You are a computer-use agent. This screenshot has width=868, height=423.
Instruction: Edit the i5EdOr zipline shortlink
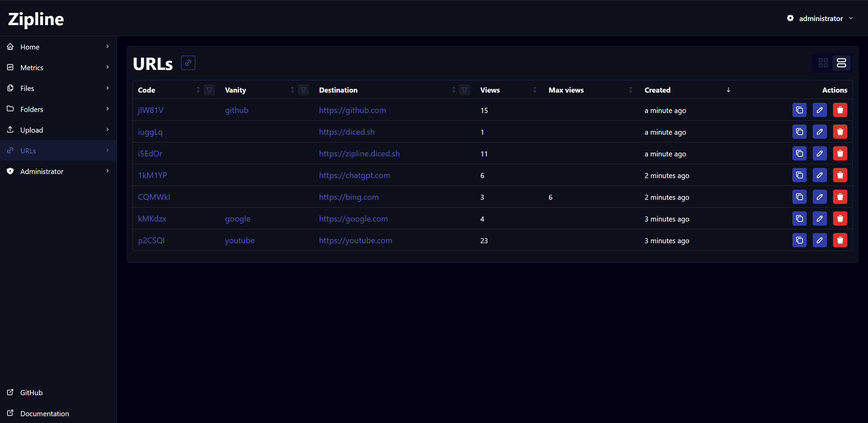(820, 153)
